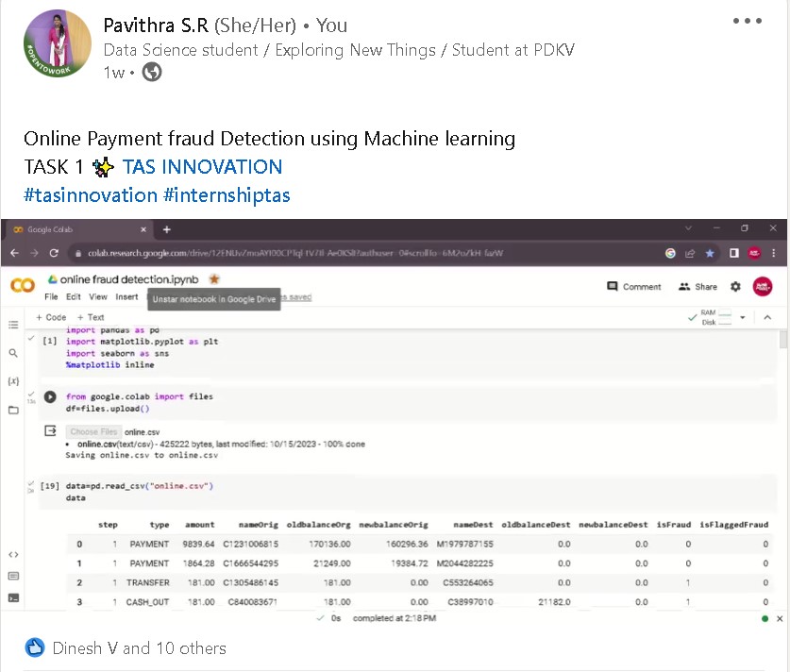Image resolution: width=790 pixels, height=672 pixels.
Task: Toggle the browser bookmark star
Action: (x=710, y=254)
